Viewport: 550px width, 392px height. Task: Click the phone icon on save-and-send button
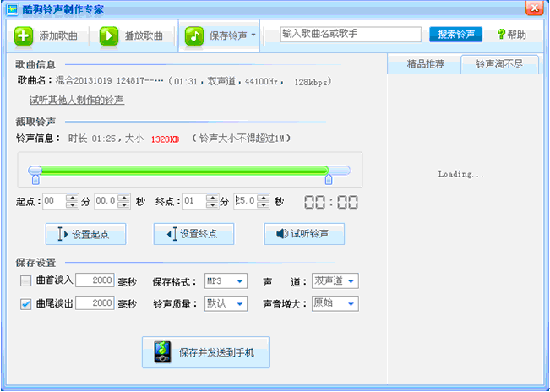pos(163,352)
